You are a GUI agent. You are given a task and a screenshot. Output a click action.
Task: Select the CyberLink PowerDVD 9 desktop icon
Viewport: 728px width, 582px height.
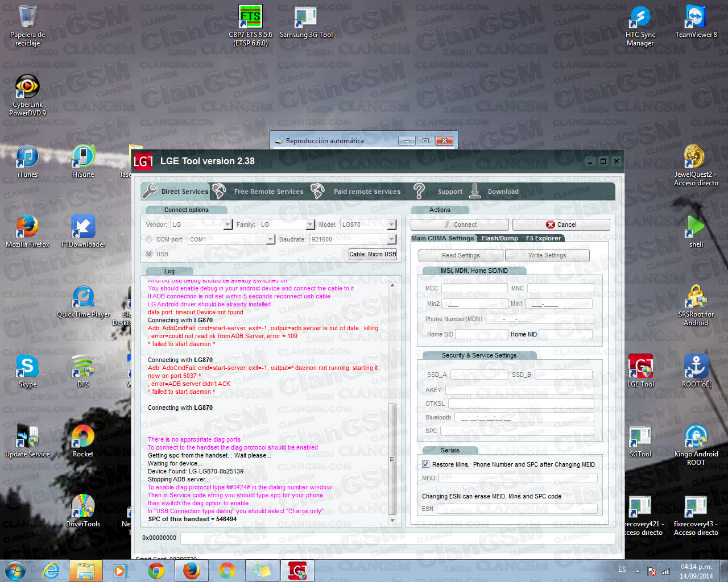[x=27, y=96]
